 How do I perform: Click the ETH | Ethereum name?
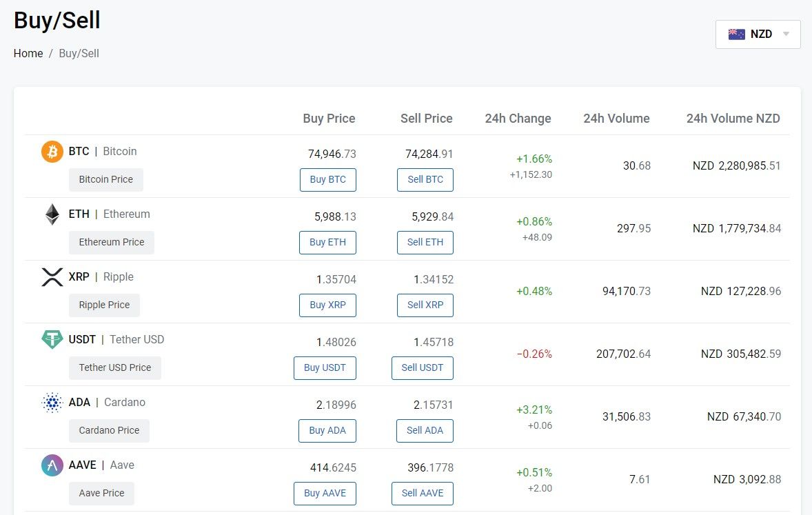pyautogui.click(x=110, y=214)
